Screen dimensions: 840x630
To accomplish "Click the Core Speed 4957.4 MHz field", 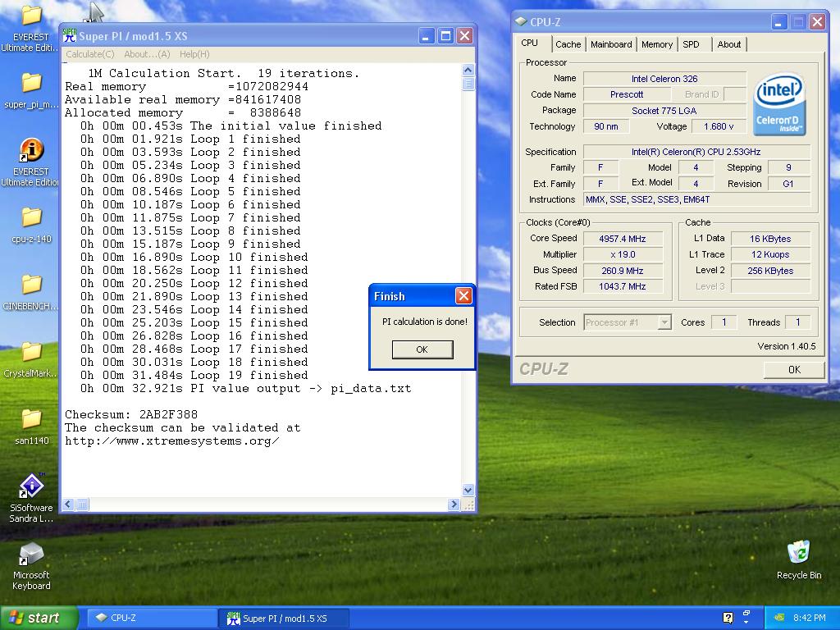I will click(623, 239).
